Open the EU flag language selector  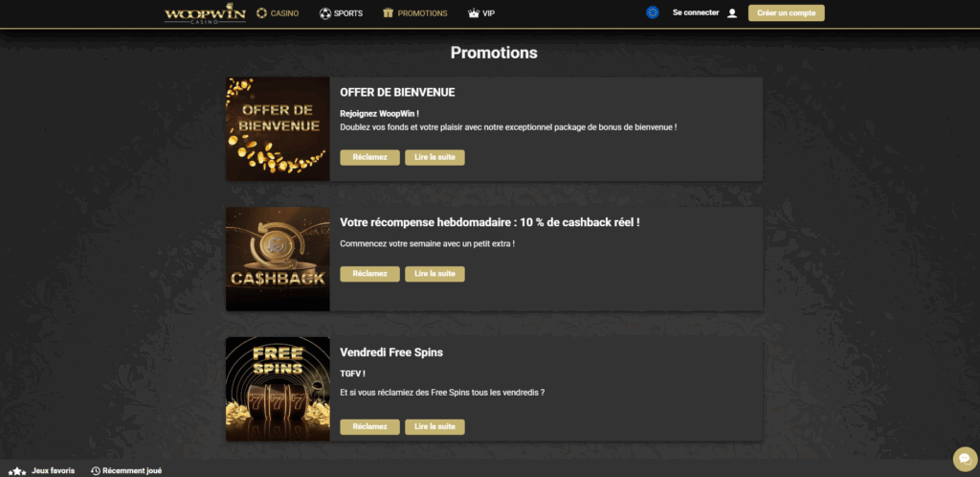point(653,12)
